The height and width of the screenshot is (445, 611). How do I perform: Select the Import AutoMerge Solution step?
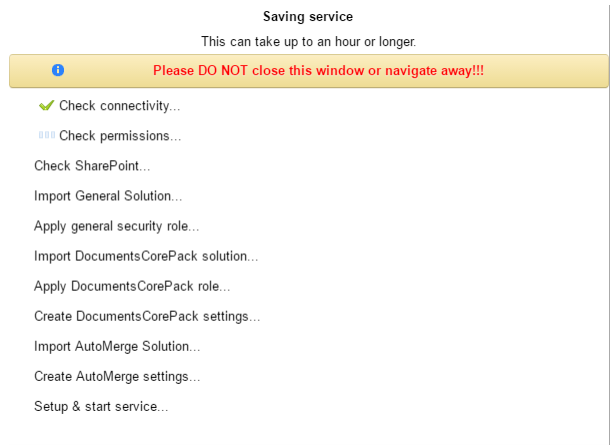click(117, 346)
